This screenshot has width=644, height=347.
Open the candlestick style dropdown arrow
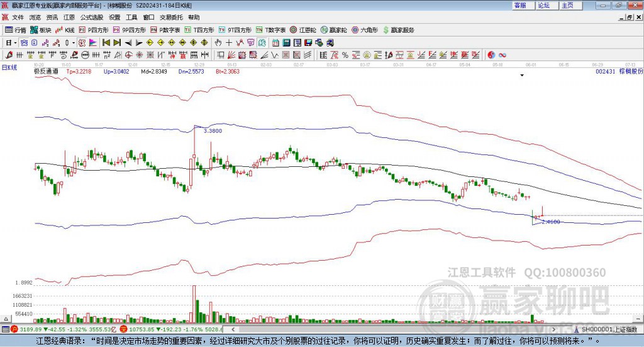73,43
